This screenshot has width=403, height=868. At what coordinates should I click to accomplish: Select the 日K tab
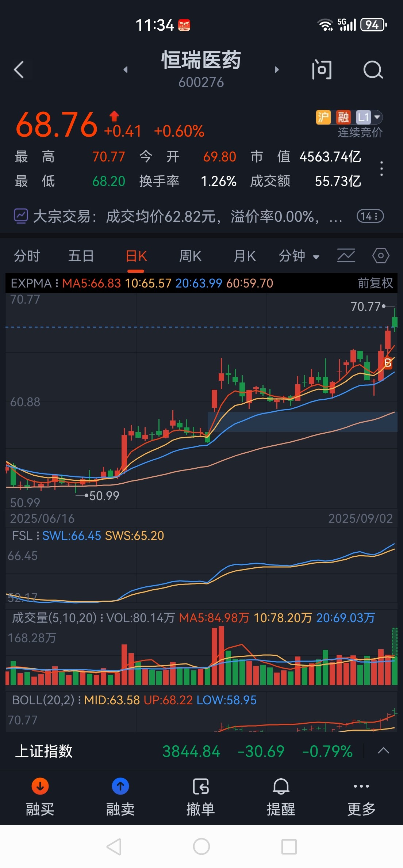coord(136,256)
